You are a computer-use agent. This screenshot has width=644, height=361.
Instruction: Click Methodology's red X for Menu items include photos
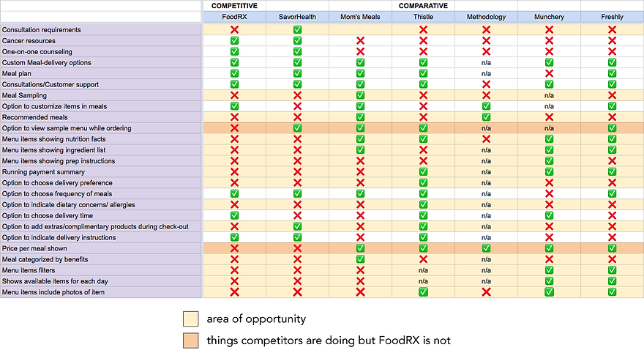coord(486,292)
